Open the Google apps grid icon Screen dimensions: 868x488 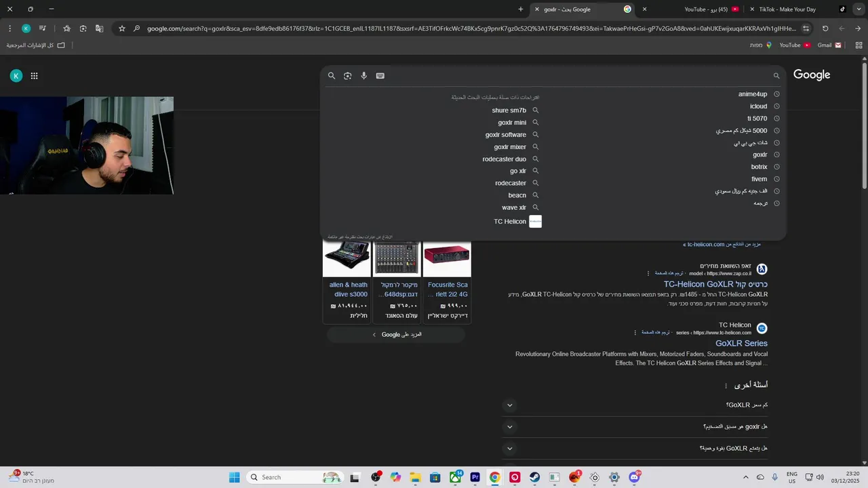point(34,76)
